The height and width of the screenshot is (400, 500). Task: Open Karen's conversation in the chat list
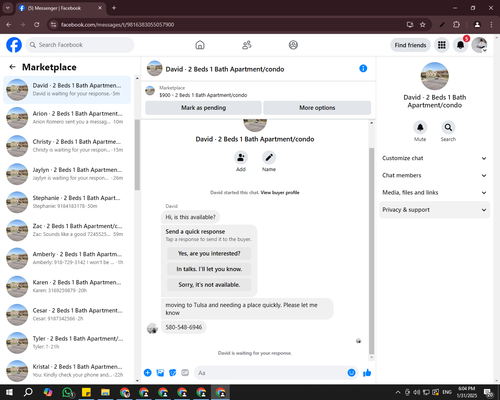[x=67, y=286]
